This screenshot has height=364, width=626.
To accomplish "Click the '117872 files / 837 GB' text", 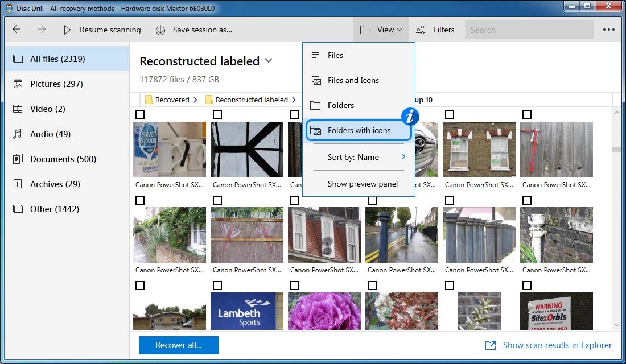I will pyautogui.click(x=179, y=80).
